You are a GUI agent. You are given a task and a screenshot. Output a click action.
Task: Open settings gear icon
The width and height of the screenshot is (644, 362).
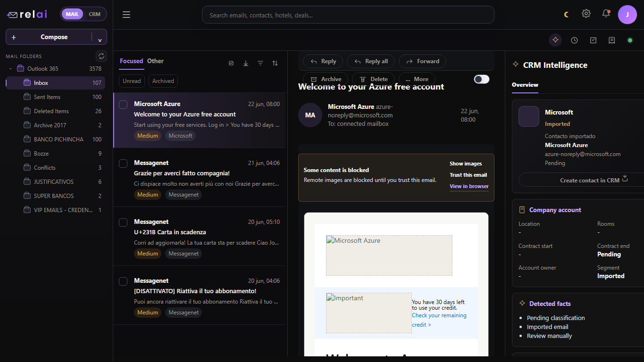tap(586, 14)
